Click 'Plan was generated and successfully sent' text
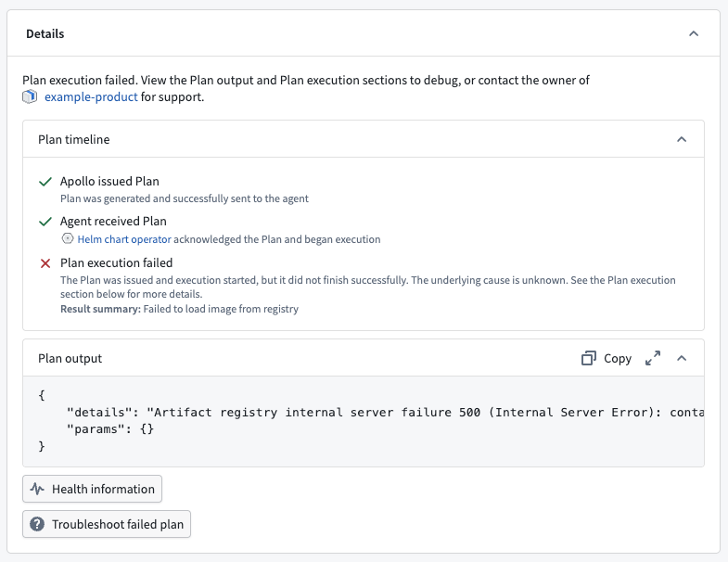This screenshot has height=562, width=728. (x=185, y=198)
